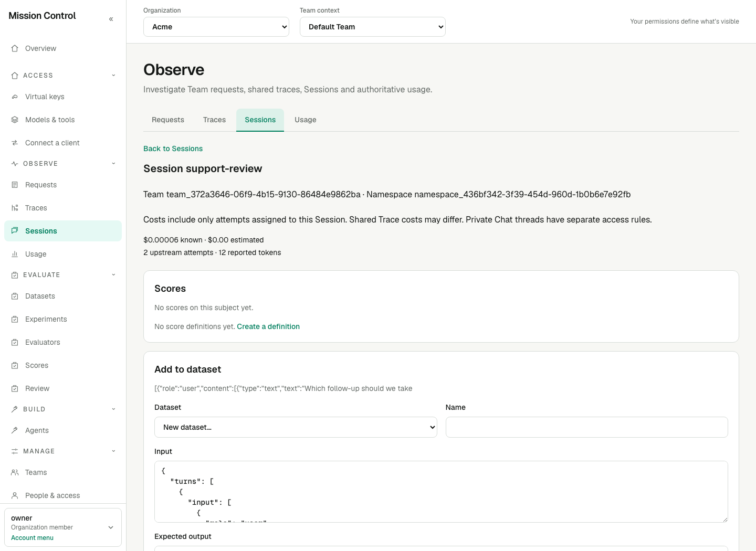Click the Usage bar-chart icon
This screenshot has height=551, width=756.
(x=15, y=254)
